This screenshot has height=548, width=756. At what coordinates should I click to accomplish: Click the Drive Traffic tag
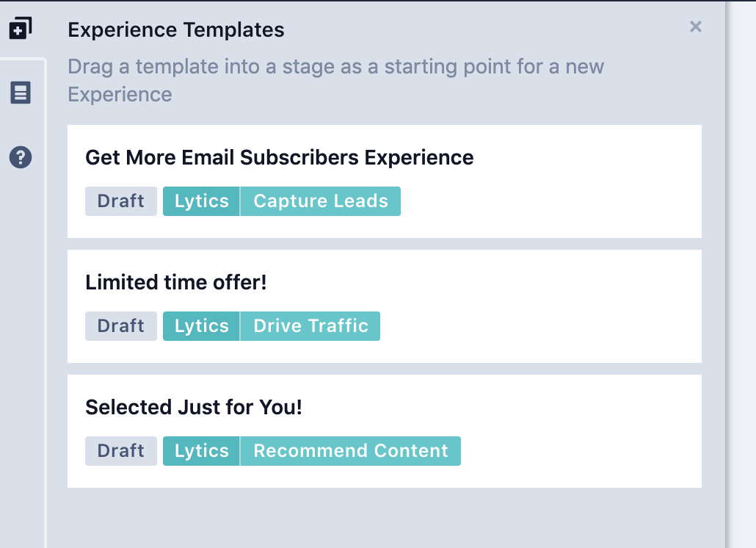pyautogui.click(x=310, y=326)
